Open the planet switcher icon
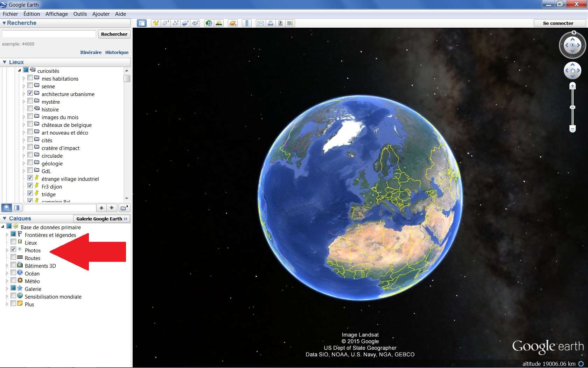This screenshot has width=588, height=368. (x=233, y=23)
